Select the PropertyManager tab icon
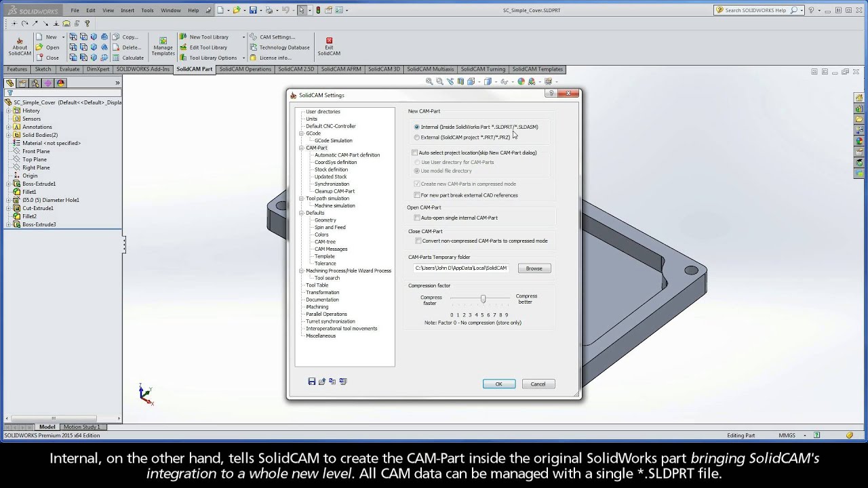The height and width of the screenshot is (488, 868). click(22, 83)
